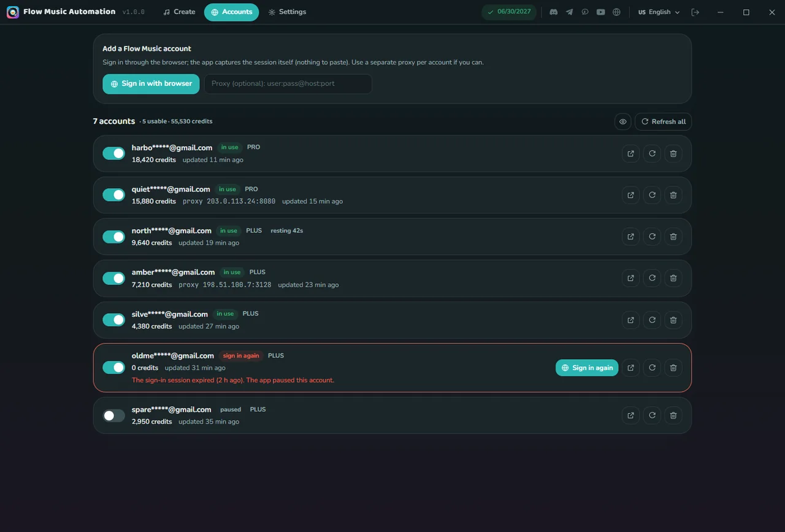The image size is (785, 532).
Task: Open harbo*****@gmail.com account in browser
Action: [630, 153]
